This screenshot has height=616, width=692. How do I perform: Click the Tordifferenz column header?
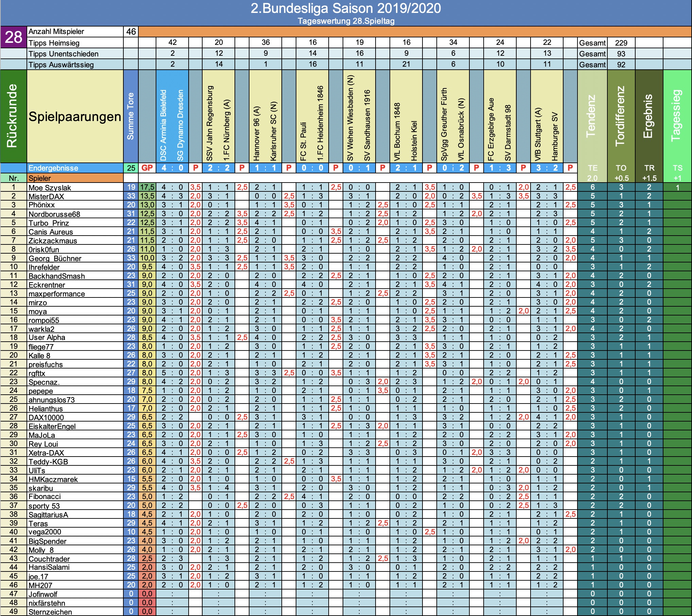point(621,116)
